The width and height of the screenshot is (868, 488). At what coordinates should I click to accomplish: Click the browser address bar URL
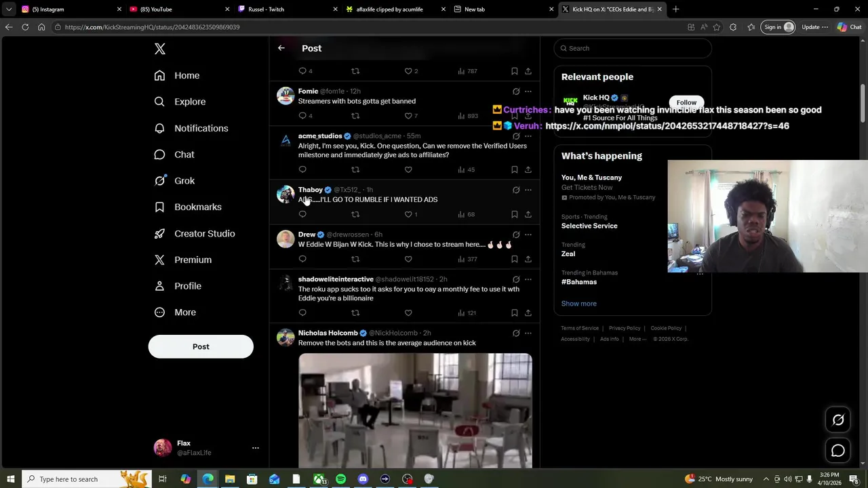[x=152, y=27]
